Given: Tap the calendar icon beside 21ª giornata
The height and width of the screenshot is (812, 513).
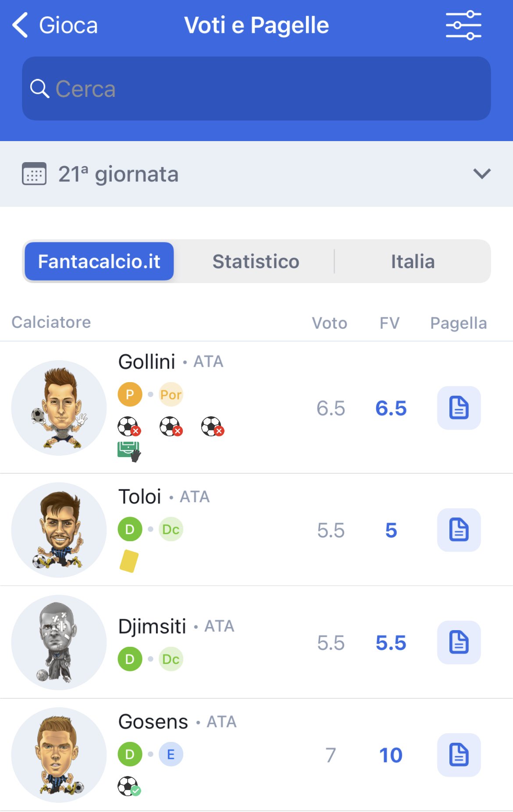Looking at the screenshot, I should (34, 174).
